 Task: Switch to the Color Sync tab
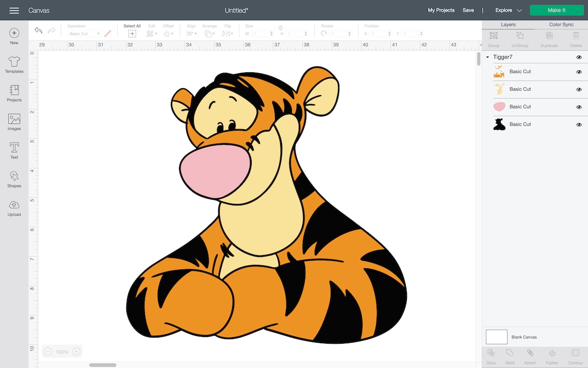tap(560, 24)
